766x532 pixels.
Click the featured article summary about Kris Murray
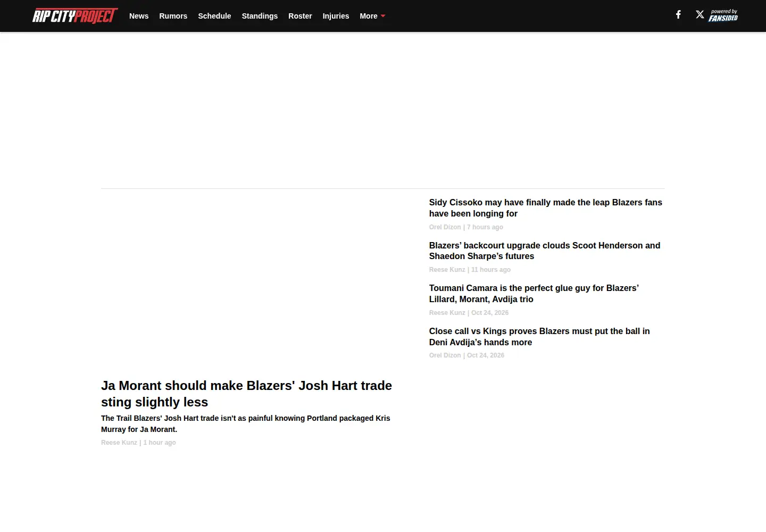click(x=246, y=424)
